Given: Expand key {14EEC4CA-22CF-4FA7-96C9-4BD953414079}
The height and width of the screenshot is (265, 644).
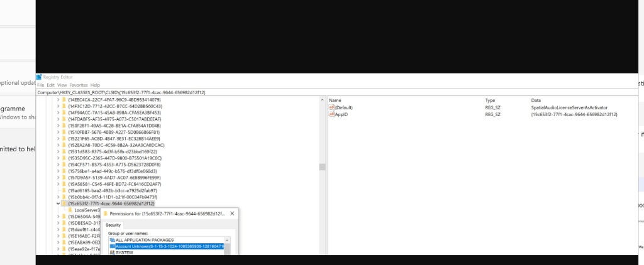Looking at the screenshot, I should [58, 100].
